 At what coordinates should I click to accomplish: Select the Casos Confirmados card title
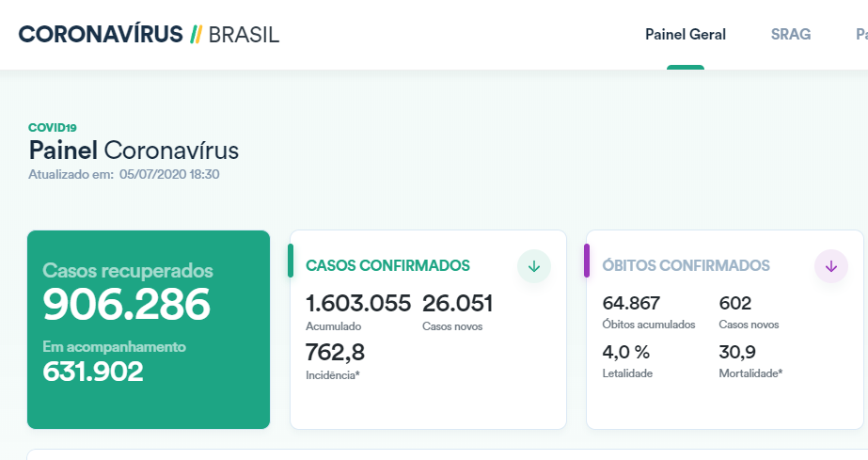[x=388, y=265]
